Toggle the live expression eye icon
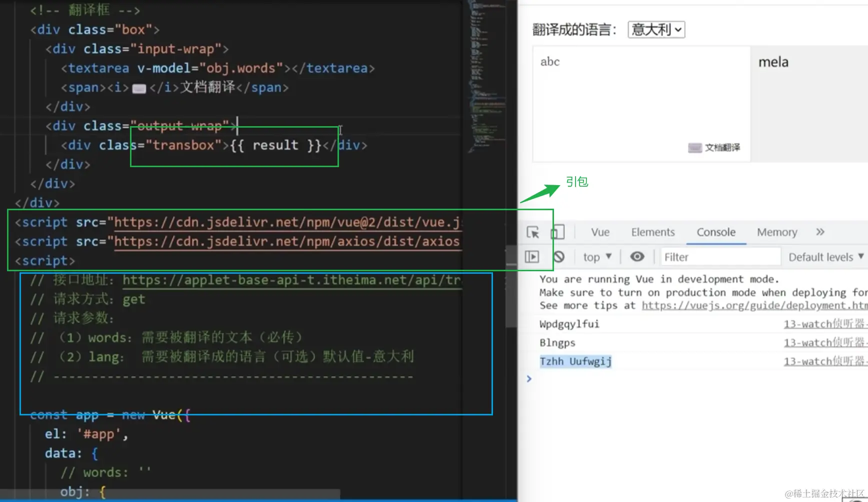 637,257
